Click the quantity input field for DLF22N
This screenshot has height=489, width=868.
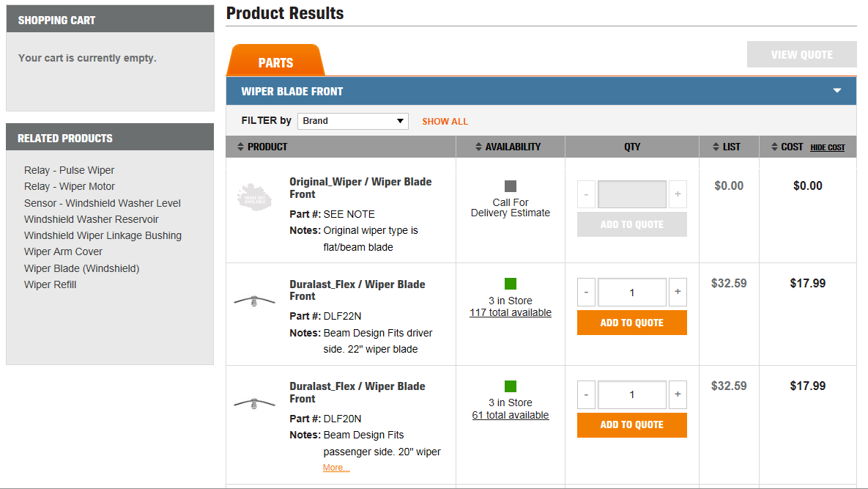click(631, 292)
